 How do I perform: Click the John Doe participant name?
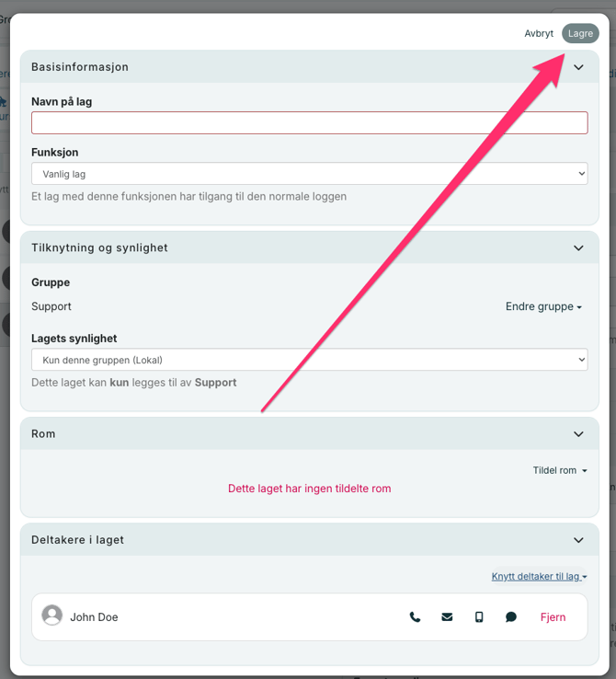coord(94,617)
